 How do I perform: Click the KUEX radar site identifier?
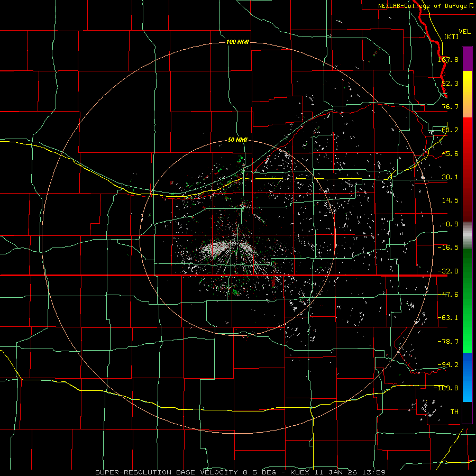pos(300,472)
